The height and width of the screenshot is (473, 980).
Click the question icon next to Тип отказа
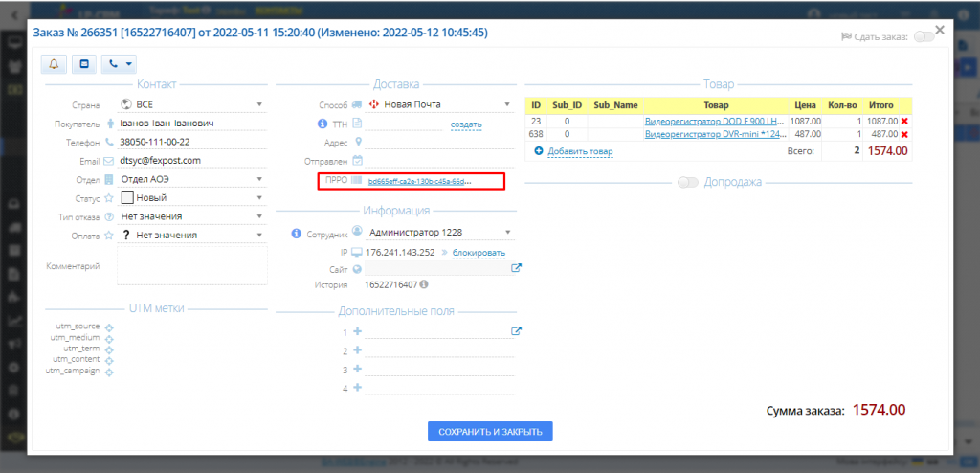[109, 217]
